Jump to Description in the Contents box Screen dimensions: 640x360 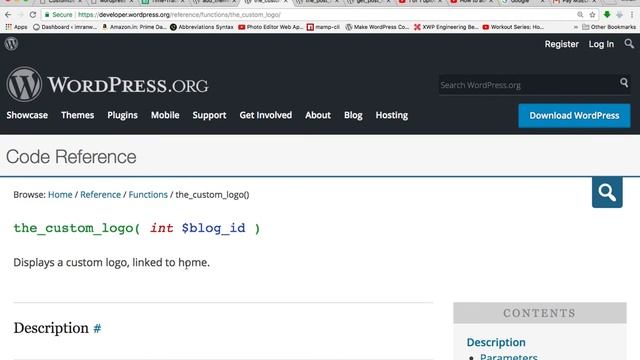coord(496,342)
